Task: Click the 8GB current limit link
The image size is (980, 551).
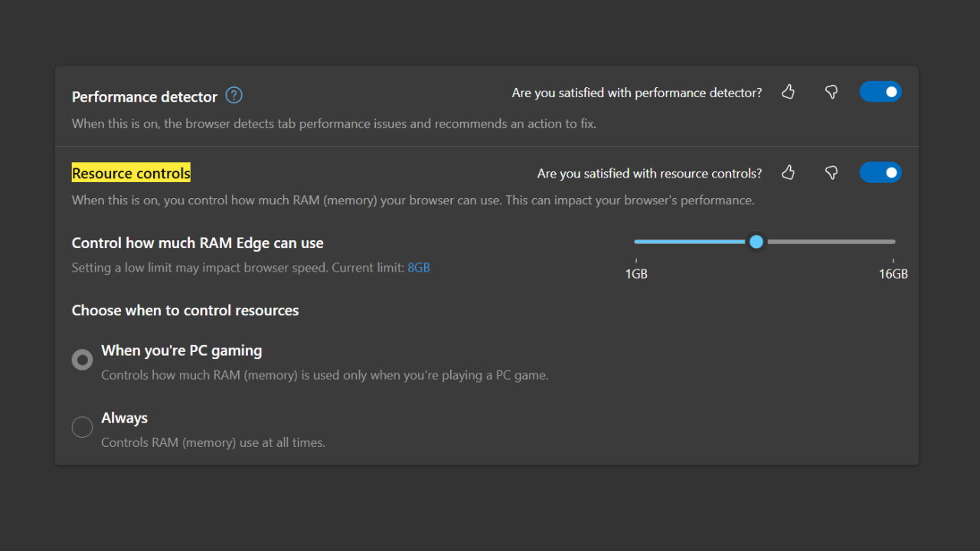Action: tap(419, 267)
